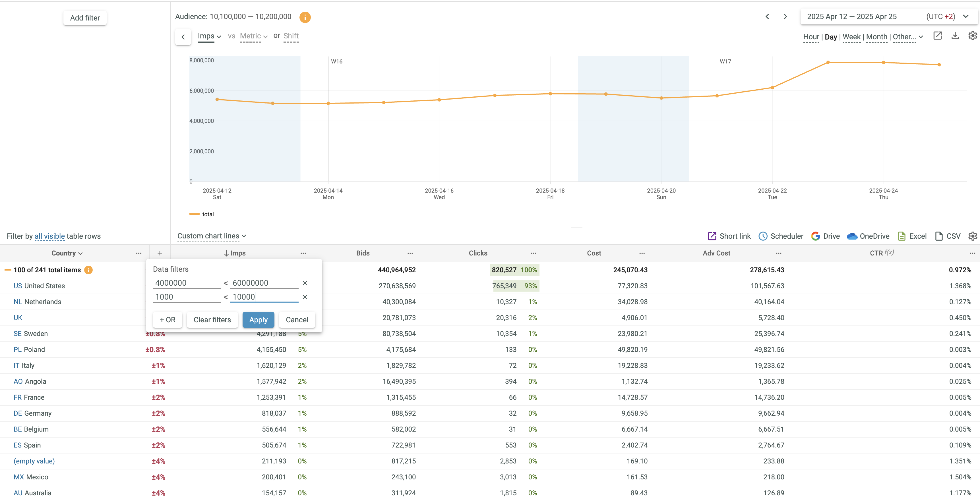Viewport: 980px width, 503px height.
Task: Open chart settings gear icon
Action: pos(972,36)
